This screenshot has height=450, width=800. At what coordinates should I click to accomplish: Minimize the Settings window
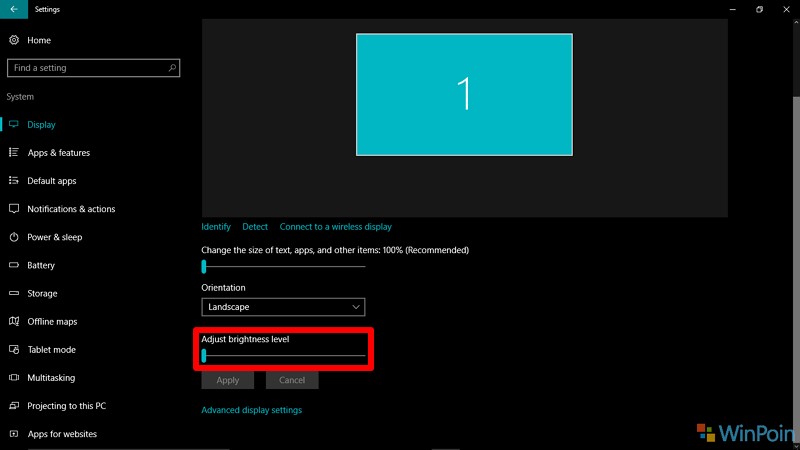(x=733, y=9)
